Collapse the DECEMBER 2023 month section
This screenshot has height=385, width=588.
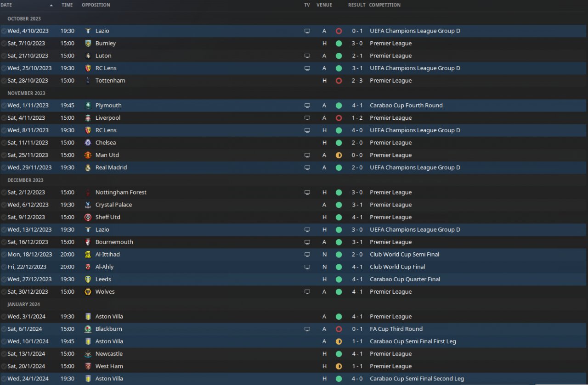point(25,180)
